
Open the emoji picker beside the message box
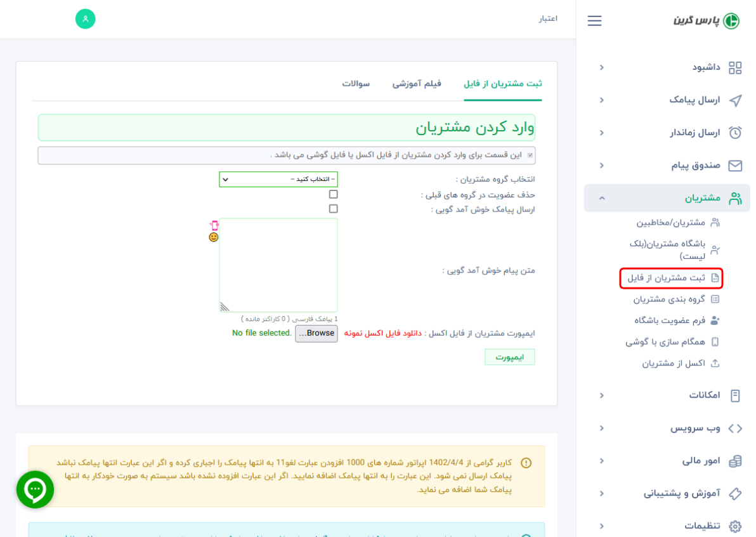click(214, 237)
